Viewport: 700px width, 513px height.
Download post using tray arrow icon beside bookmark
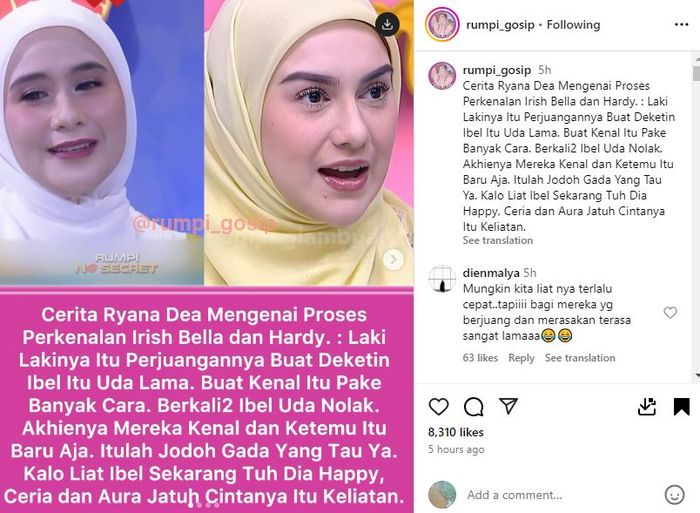647,406
